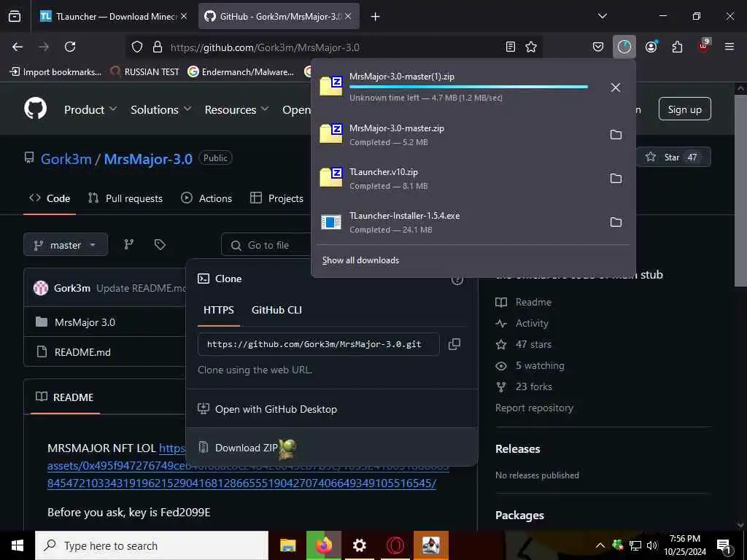List all tabs with the chevron
This screenshot has width=747, height=560.
(602, 16)
